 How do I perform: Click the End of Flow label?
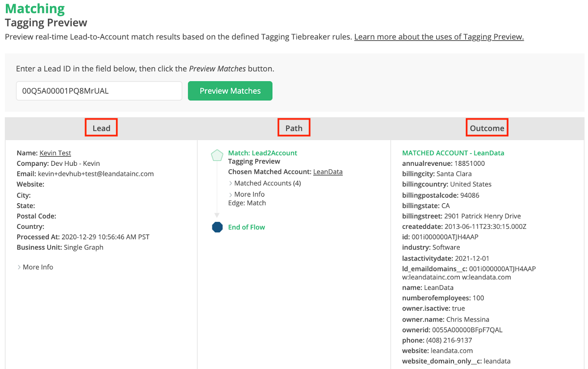pyautogui.click(x=246, y=227)
